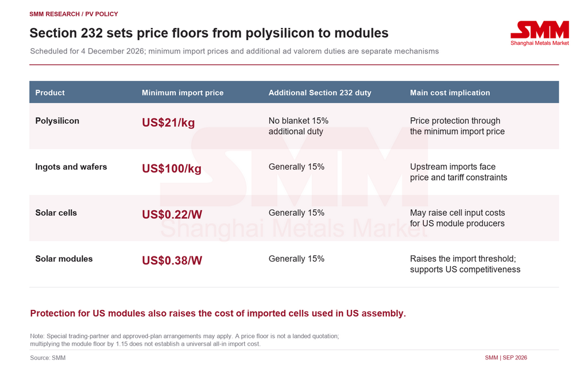The image size is (588, 368).
Task: Select the SMM RESEARCH / PV POLICY label
Action: click(73, 14)
